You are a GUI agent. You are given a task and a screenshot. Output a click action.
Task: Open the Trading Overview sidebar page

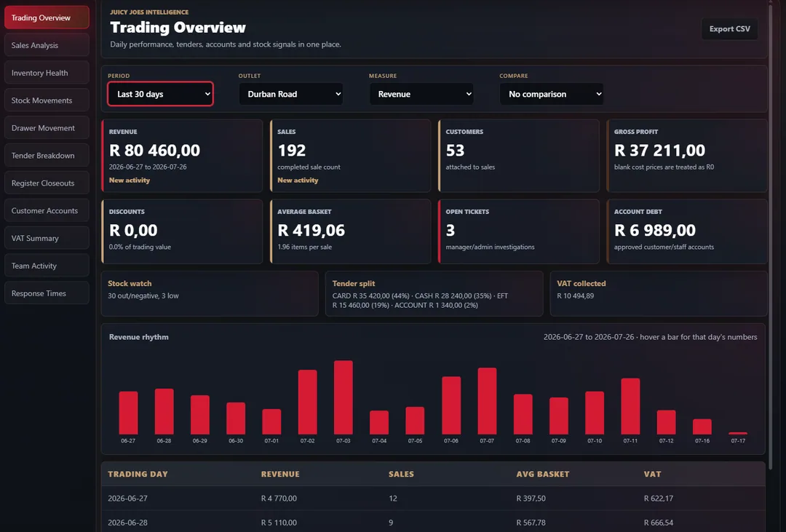point(47,17)
